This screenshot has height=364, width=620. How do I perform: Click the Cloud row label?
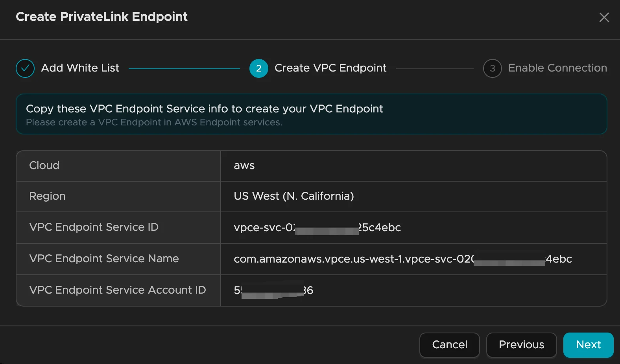click(x=44, y=165)
